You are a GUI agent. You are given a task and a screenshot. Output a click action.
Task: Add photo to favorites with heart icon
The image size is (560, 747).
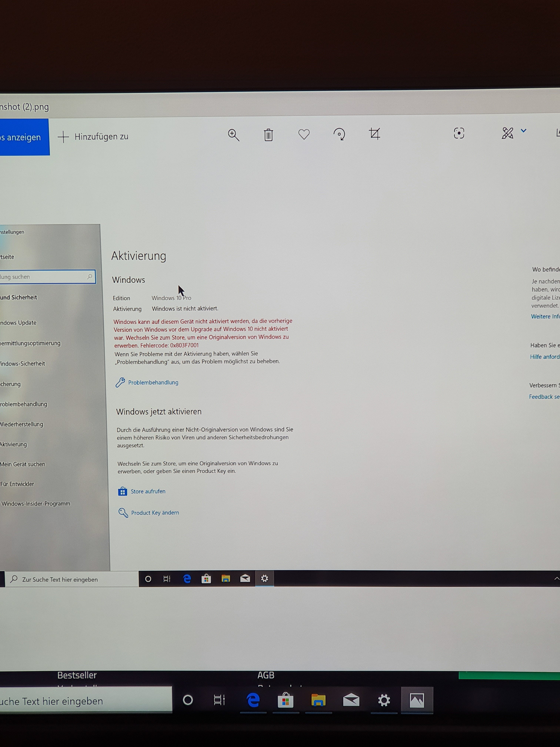pos(304,134)
